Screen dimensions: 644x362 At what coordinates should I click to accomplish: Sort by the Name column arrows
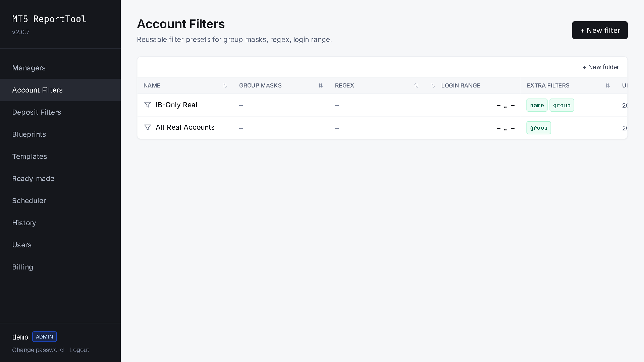coord(225,85)
